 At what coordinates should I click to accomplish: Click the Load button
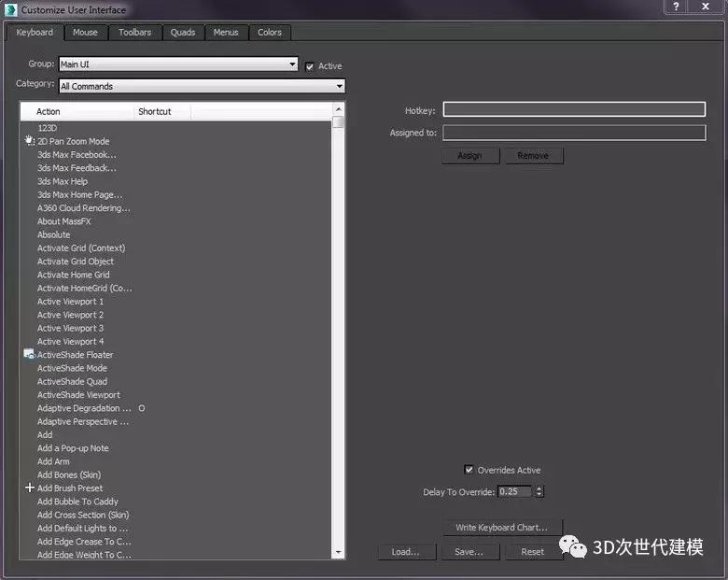coord(406,552)
